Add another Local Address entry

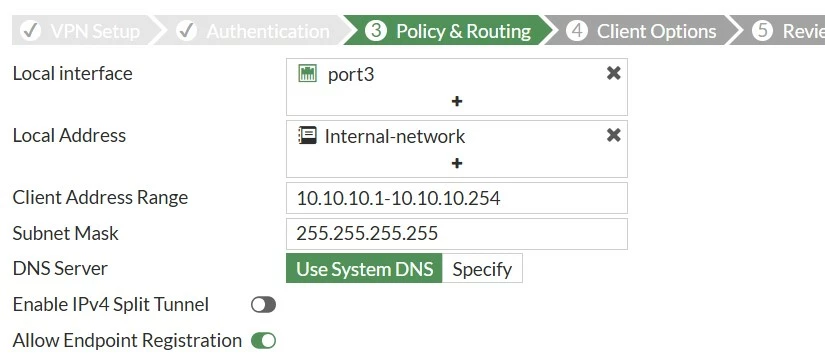pos(457,163)
